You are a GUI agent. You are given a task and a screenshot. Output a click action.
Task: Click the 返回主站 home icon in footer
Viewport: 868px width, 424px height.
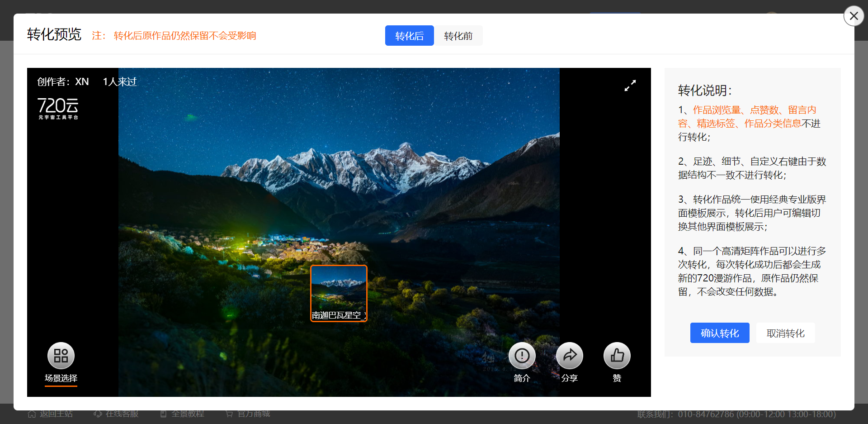32,414
